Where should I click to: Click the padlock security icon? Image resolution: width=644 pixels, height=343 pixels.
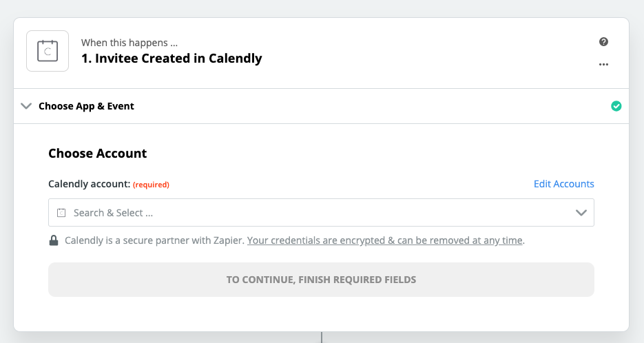click(54, 240)
